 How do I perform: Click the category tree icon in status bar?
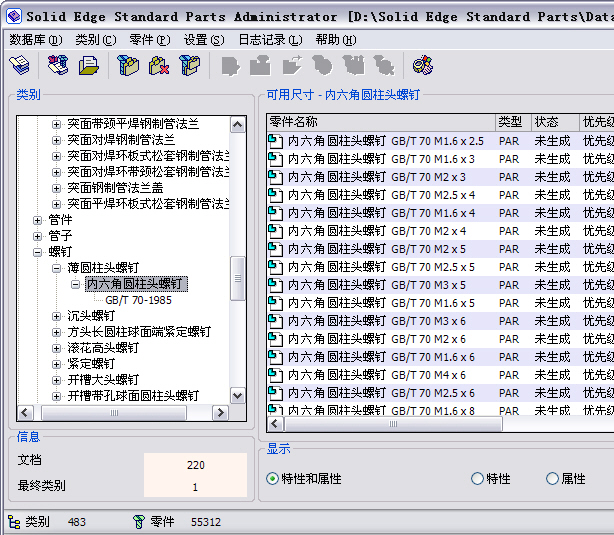14,522
